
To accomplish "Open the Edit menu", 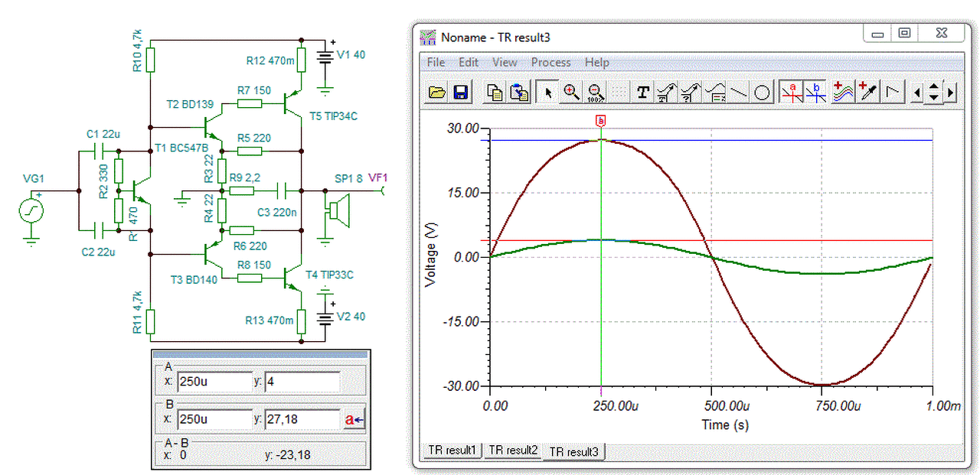I will 469,62.
